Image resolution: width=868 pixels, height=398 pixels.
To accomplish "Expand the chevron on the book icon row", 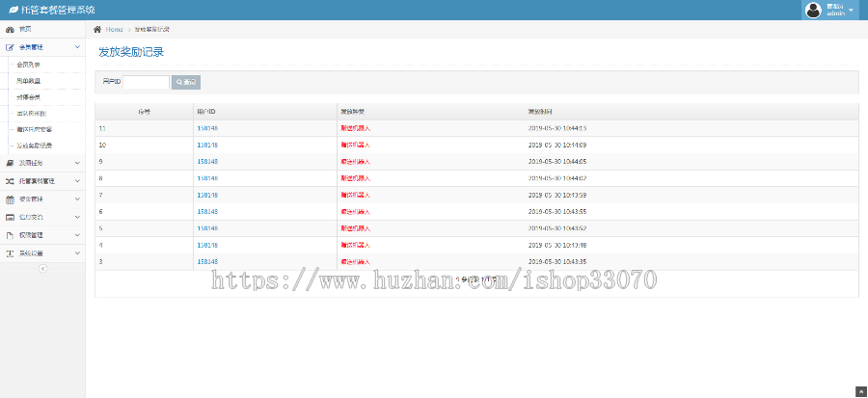I will click(77, 163).
